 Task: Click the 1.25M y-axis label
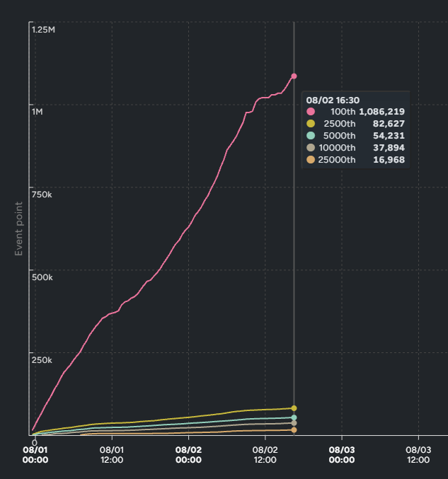click(43, 30)
